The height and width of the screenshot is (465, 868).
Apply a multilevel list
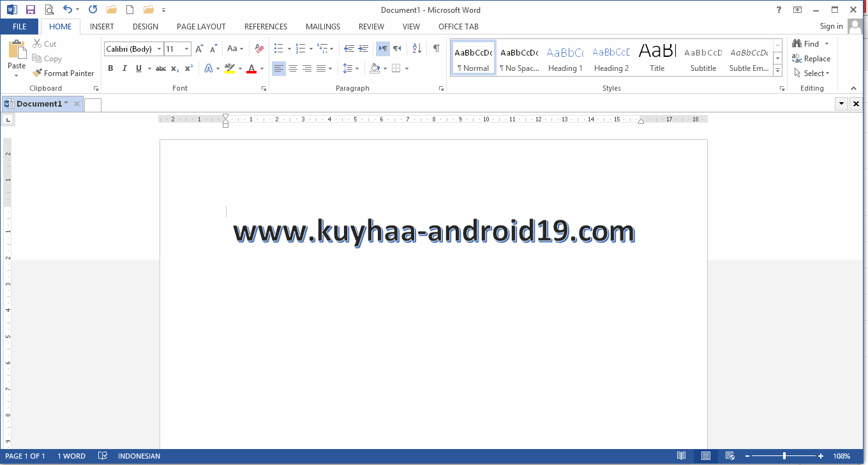[x=322, y=49]
